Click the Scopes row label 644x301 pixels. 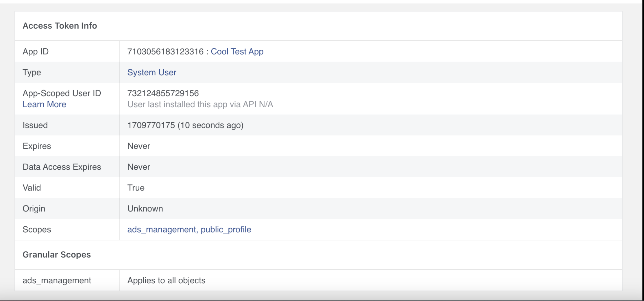coord(37,229)
